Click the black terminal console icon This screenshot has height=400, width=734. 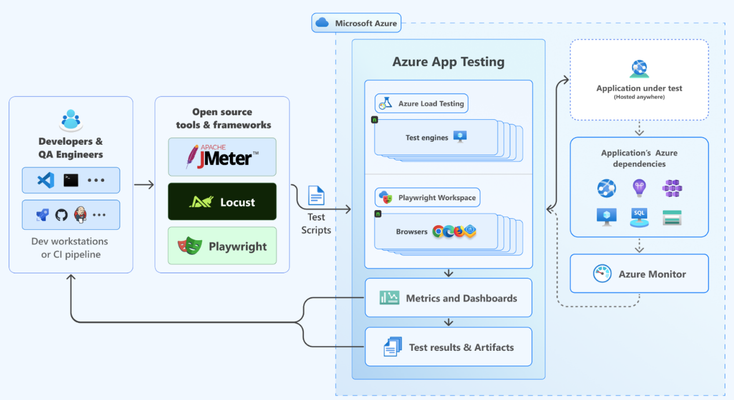click(x=71, y=180)
